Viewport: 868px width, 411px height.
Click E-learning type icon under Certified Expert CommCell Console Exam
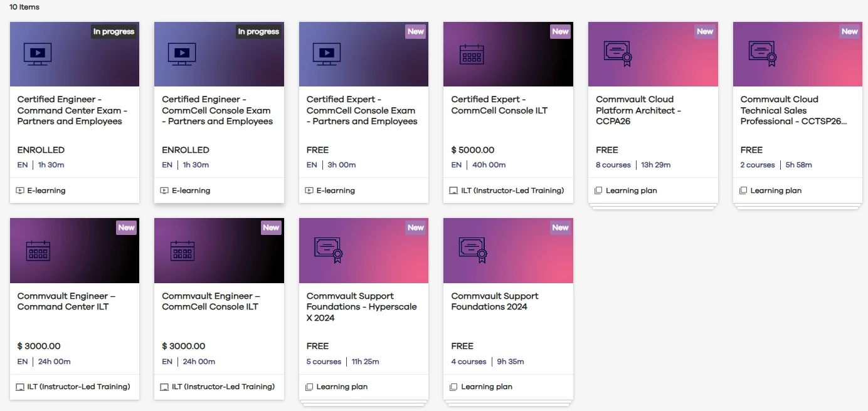[309, 190]
